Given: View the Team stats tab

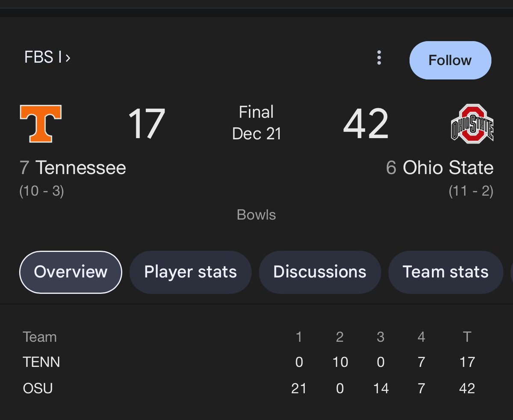Looking at the screenshot, I should [x=445, y=272].
